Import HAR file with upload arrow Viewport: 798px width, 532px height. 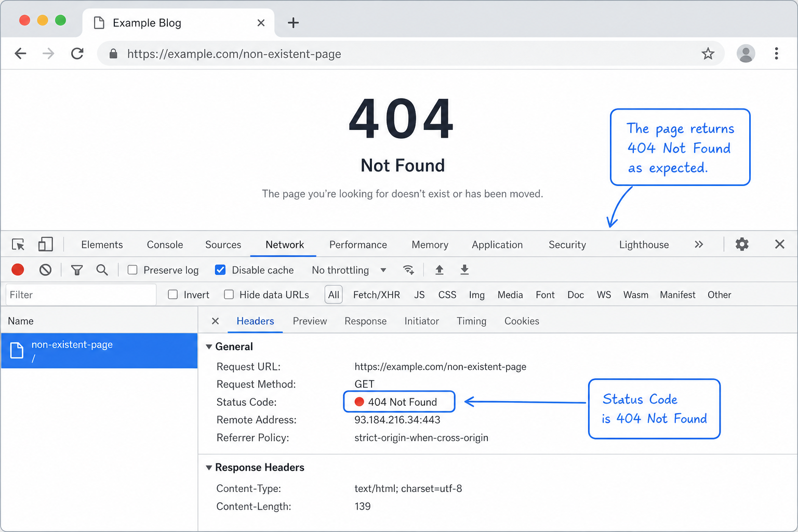[439, 270]
